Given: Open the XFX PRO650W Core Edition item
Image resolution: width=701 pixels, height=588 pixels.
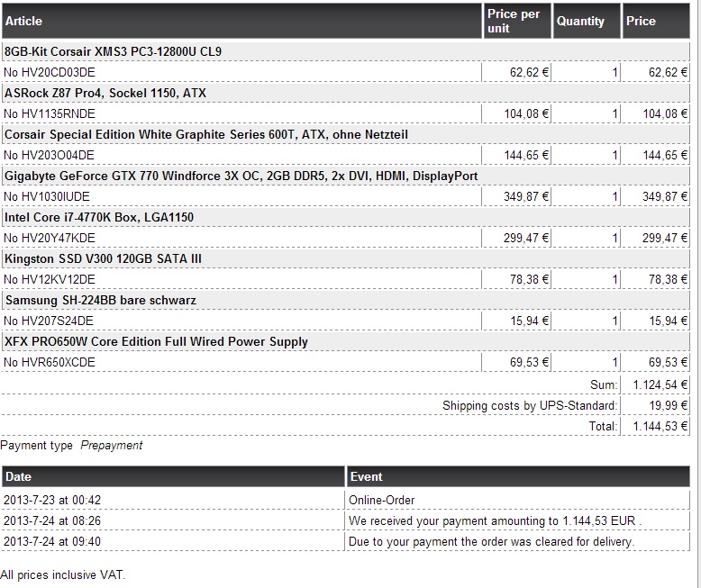Looking at the screenshot, I should point(156,342).
